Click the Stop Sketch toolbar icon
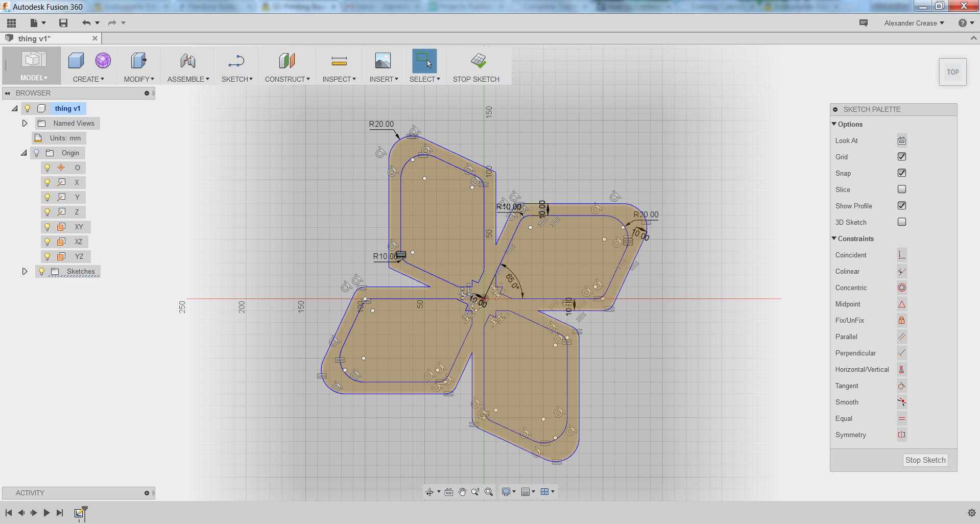 (476, 60)
